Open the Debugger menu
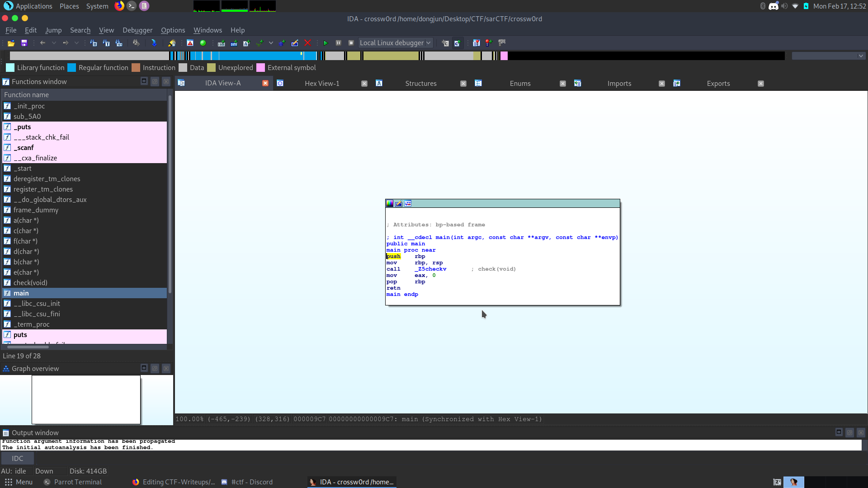 [137, 30]
